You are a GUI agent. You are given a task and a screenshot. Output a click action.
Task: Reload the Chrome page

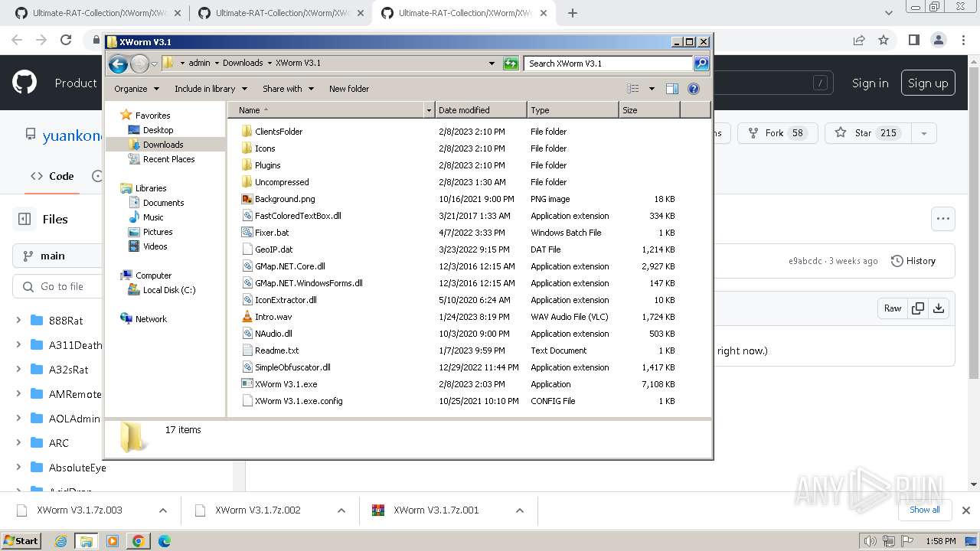coord(66,40)
